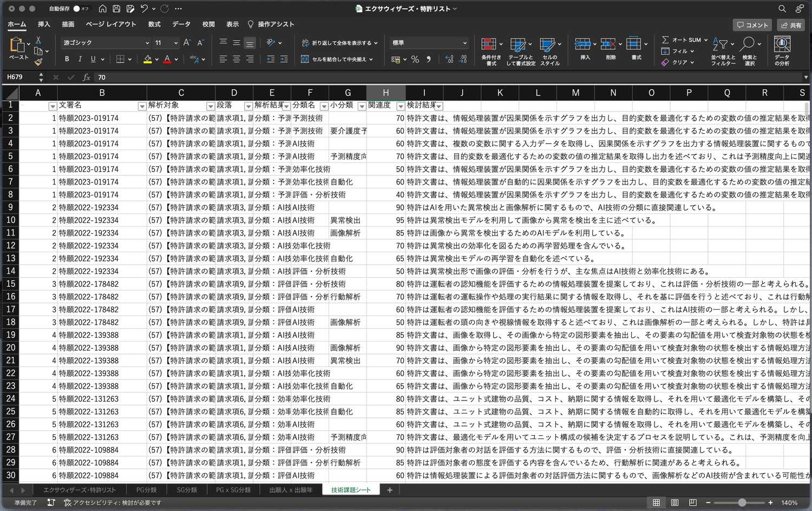Apply the yellow fill color
Screen dimensions: 812x511
[x=147, y=59]
